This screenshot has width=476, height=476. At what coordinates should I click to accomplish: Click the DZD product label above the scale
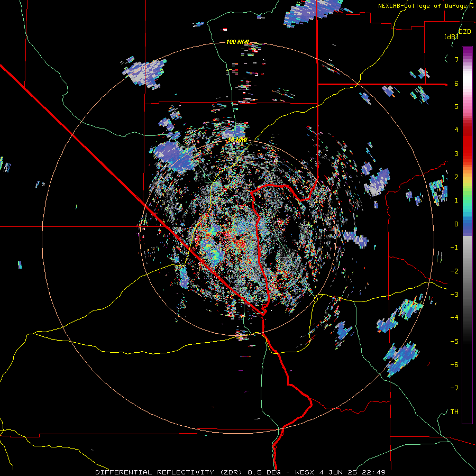click(465, 32)
